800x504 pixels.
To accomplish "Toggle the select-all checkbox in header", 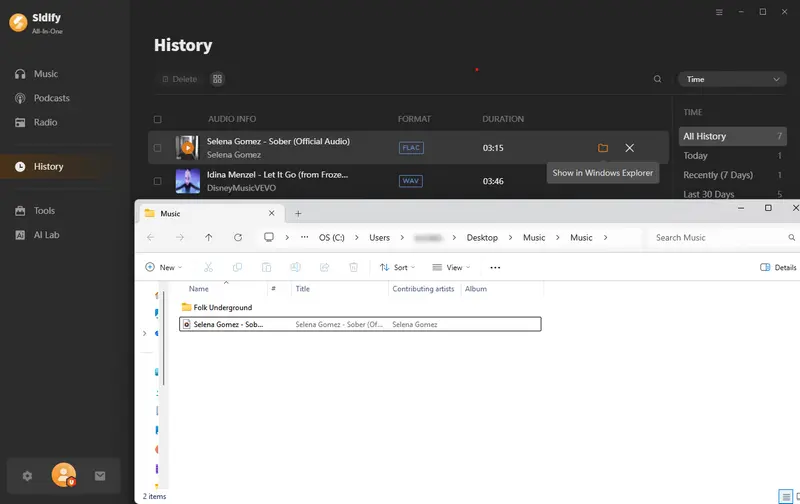I will tap(158, 119).
